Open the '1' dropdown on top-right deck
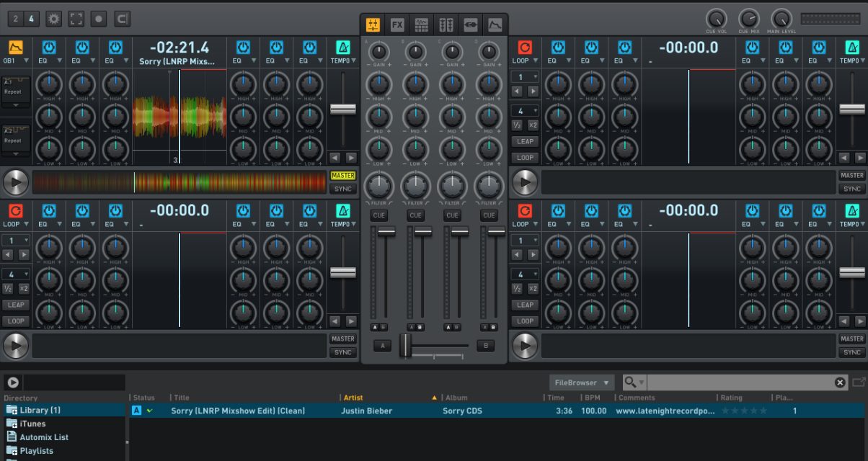Screen dimensions: 868x461 click(525, 77)
